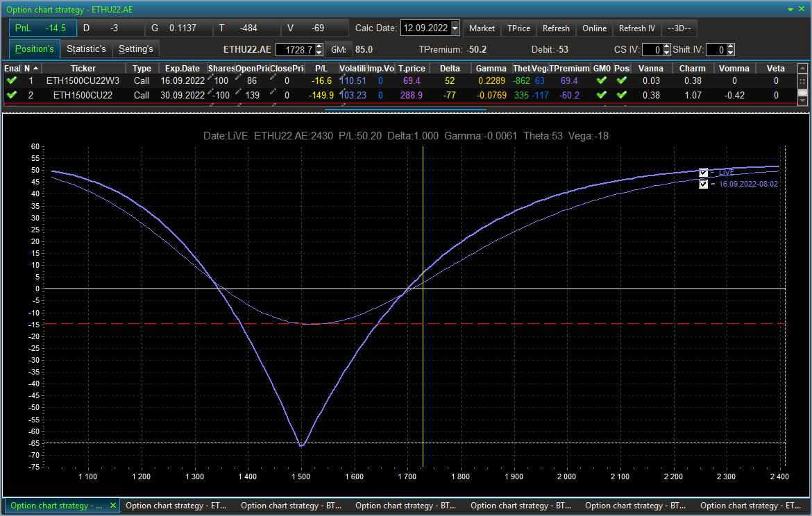Click the sort arrow on N column
Image resolution: width=812 pixels, height=516 pixels.
coord(35,69)
